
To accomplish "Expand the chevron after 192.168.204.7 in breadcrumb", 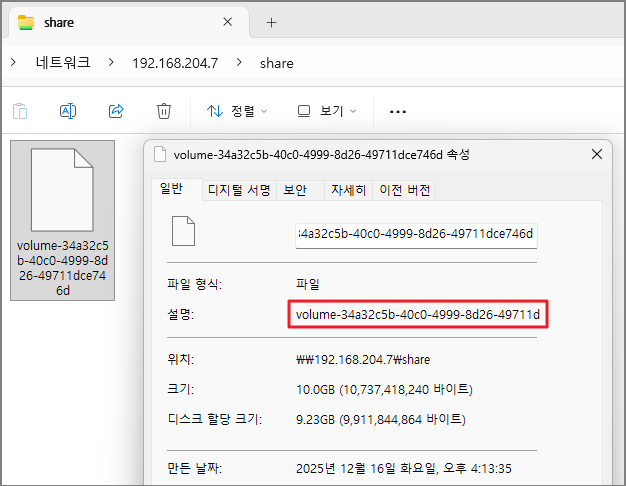I will point(239,63).
